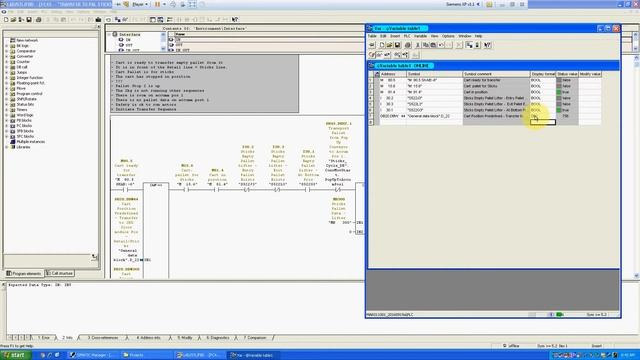The image size is (640, 360).
Task: Open 3: Cross-references output tab
Action: 102,338
